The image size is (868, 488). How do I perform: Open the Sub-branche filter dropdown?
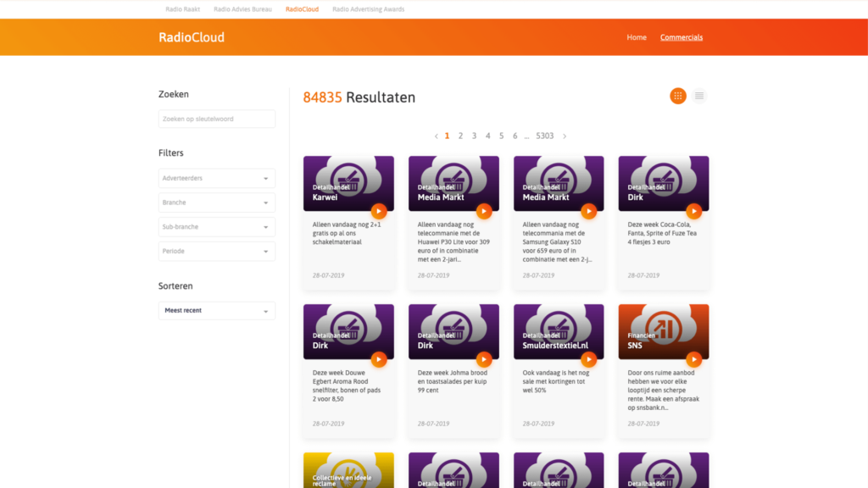tap(217, 227)
